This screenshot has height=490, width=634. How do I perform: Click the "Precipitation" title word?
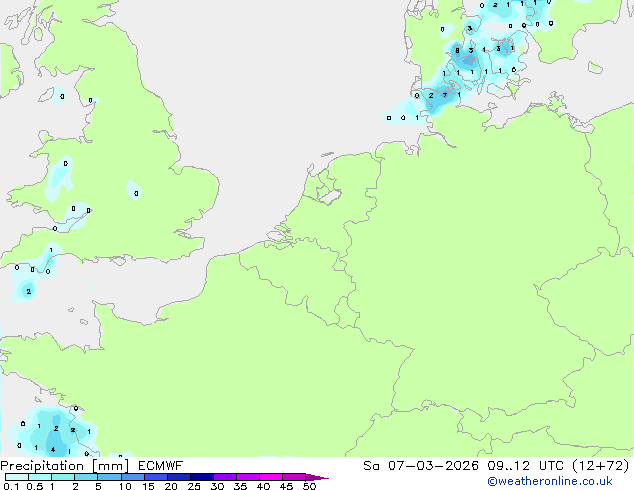[x=42, y=466]
